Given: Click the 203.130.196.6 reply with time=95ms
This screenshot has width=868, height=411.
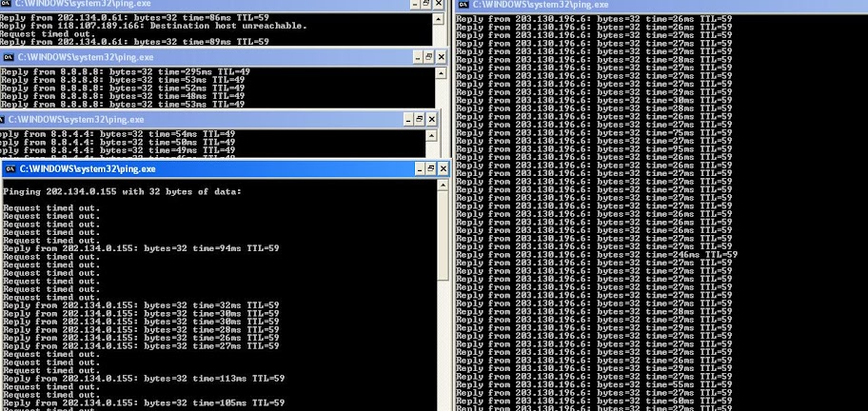Looking at the screenshot, I should 594,148.
